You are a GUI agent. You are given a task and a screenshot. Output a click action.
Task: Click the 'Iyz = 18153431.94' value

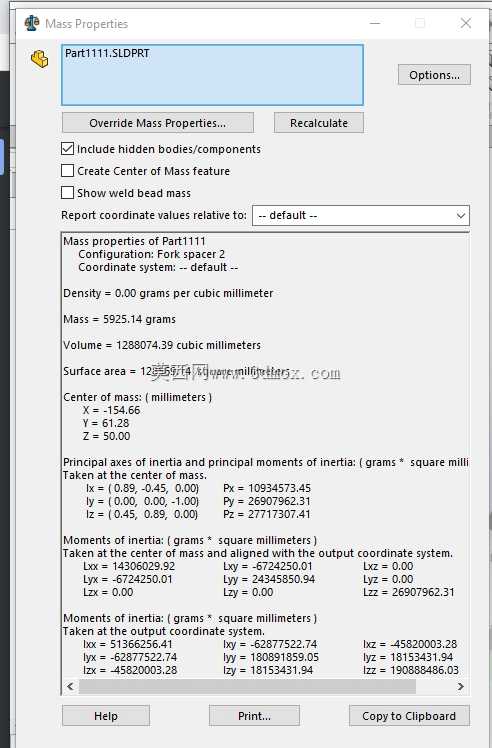pyautogui.click(x=408, y=657)
